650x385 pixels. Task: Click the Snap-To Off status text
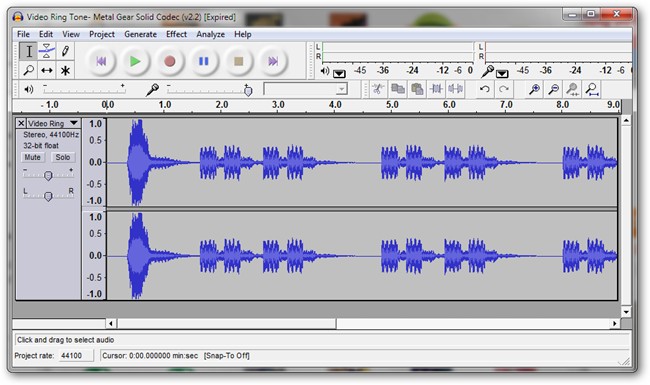point(227,356)
